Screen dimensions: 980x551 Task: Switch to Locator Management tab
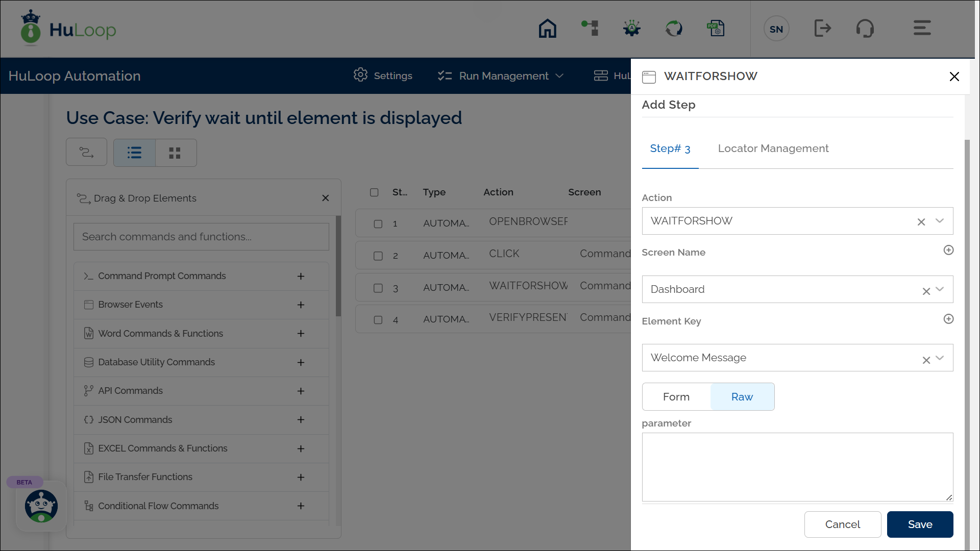(773, 148)
